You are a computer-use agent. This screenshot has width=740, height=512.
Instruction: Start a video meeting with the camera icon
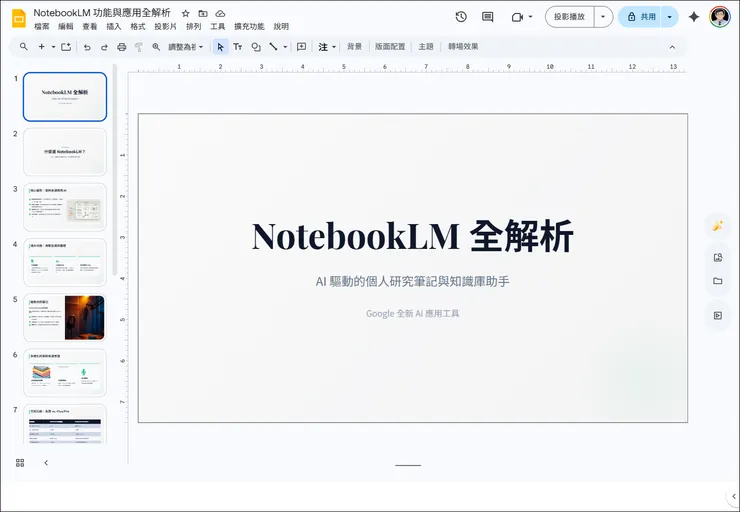coord(517,17)
